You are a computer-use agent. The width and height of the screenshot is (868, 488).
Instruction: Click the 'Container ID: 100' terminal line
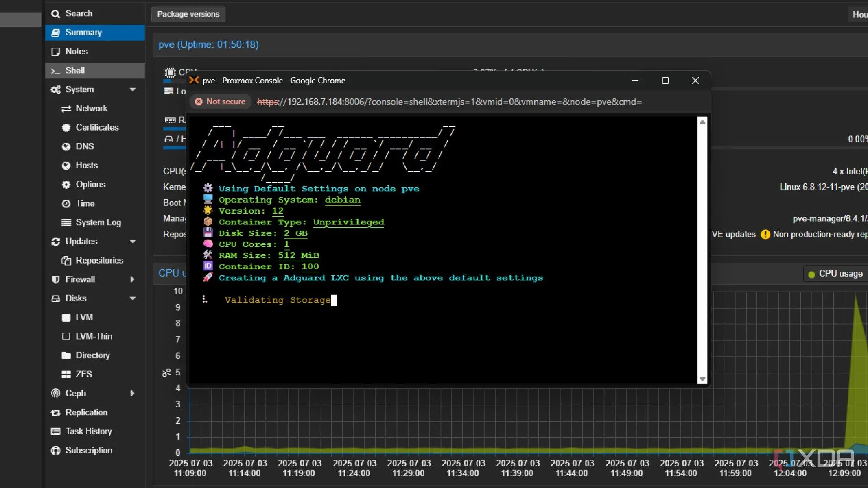[269, 267]
